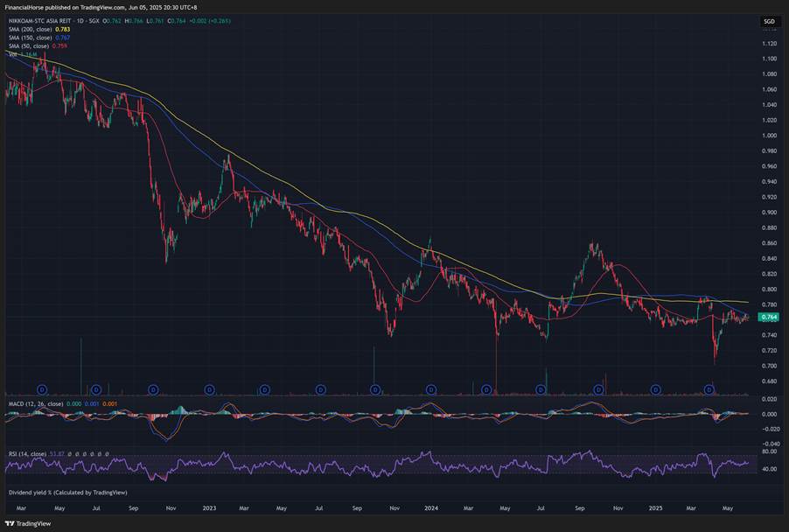Click the -0.040 MACD axis label
Image resolution: width=789 pixels, height=532 pixels.
(x=771, y=444)
